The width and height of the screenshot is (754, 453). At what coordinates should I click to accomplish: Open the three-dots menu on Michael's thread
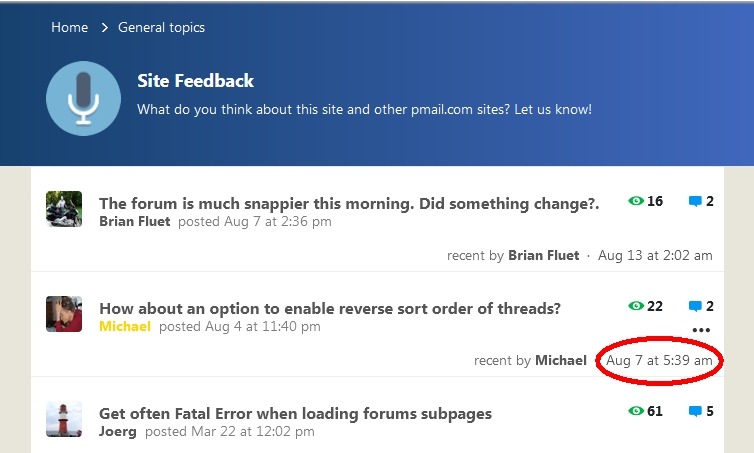[x=701, y=330]
